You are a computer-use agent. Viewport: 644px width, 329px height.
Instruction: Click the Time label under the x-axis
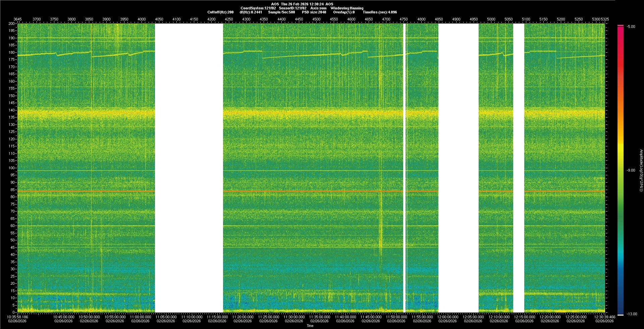(x=310, y=326)
